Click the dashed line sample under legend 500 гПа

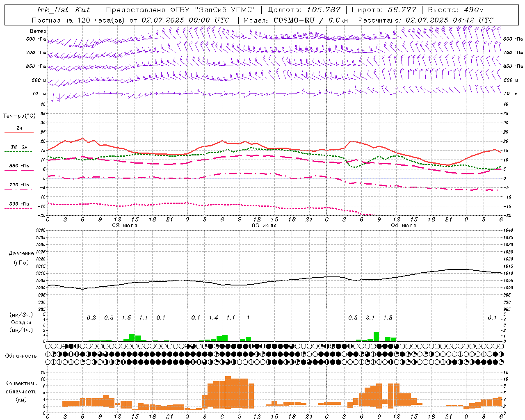point(18,209)
